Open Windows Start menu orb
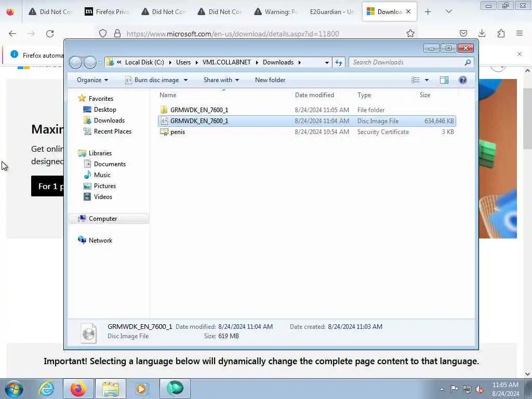 point(14,389)
